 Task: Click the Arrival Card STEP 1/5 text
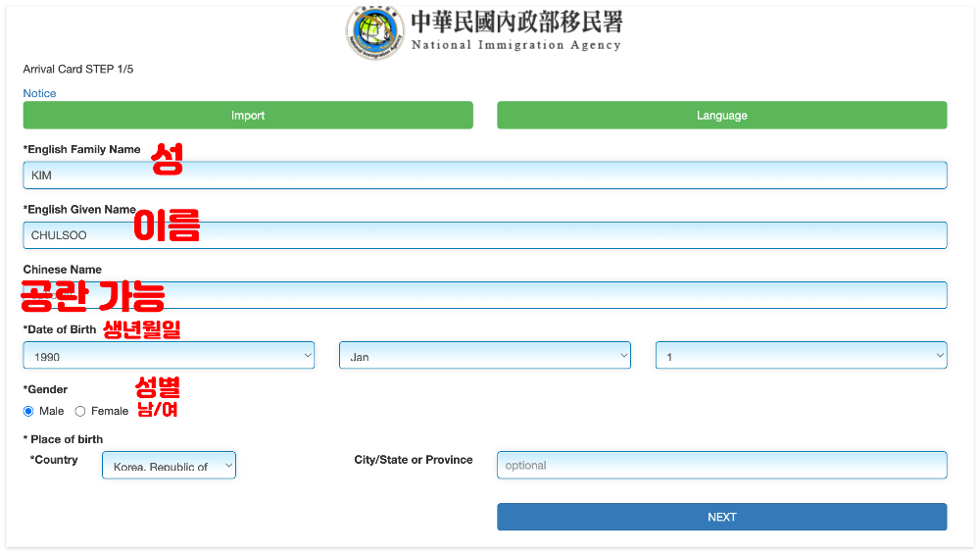(78, 69)
